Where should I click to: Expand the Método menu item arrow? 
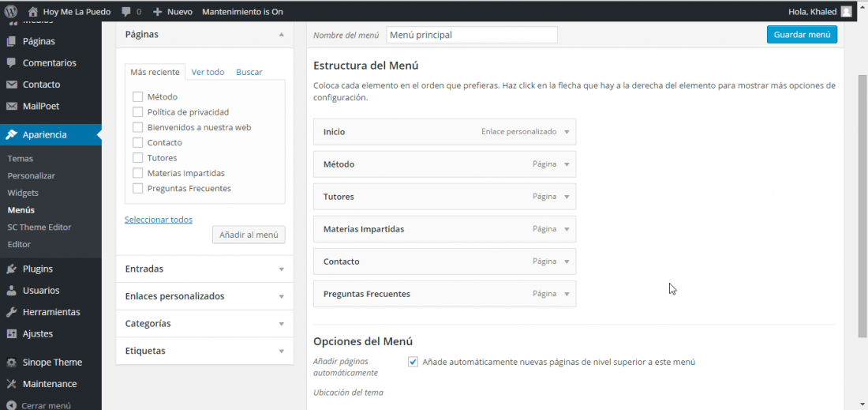[x=567, y=164]
